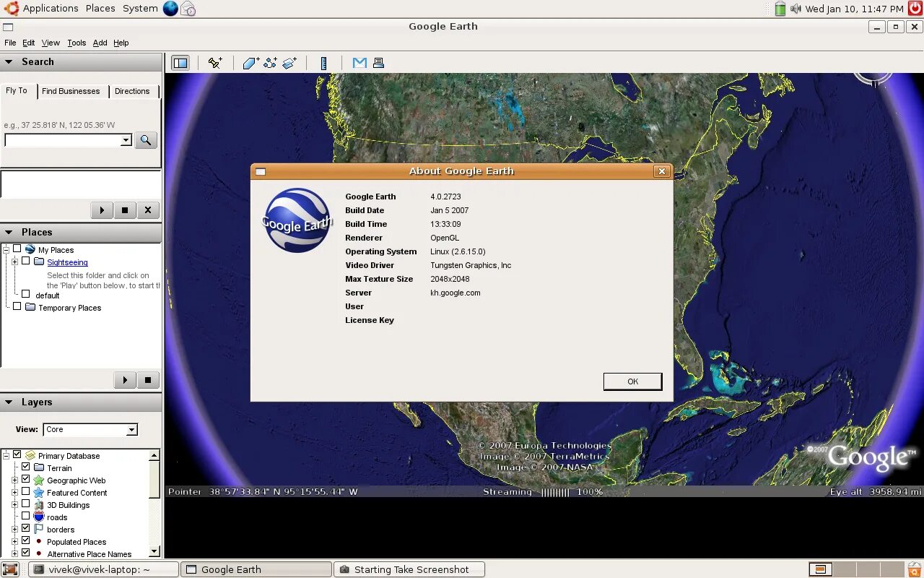Toggle the sidebar show/hide toolbar icon
The height and width of the screenshot is (578, 924).
[180, 63]
